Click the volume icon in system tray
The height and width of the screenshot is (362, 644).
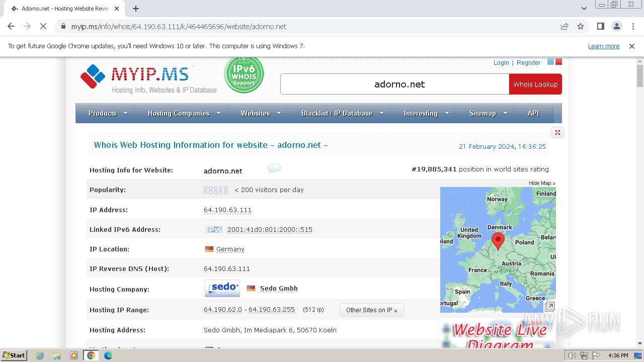pyautogui.click(x=572, y=355)
